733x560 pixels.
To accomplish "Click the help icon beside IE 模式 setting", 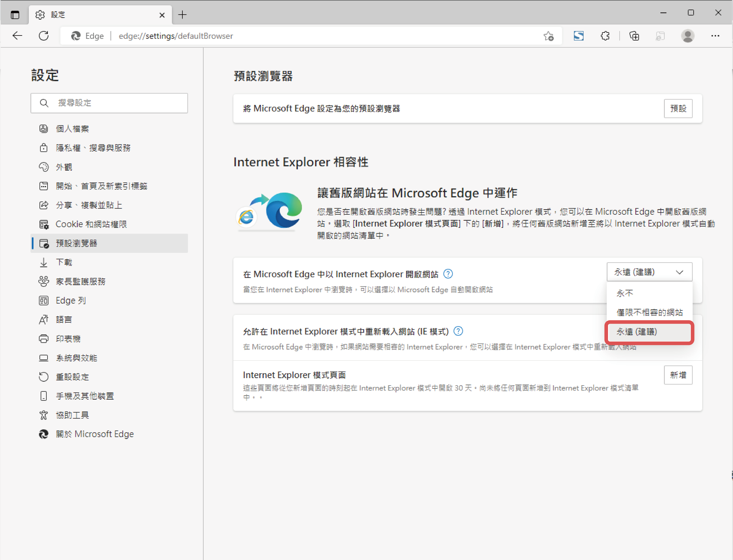I will (458, 331).
